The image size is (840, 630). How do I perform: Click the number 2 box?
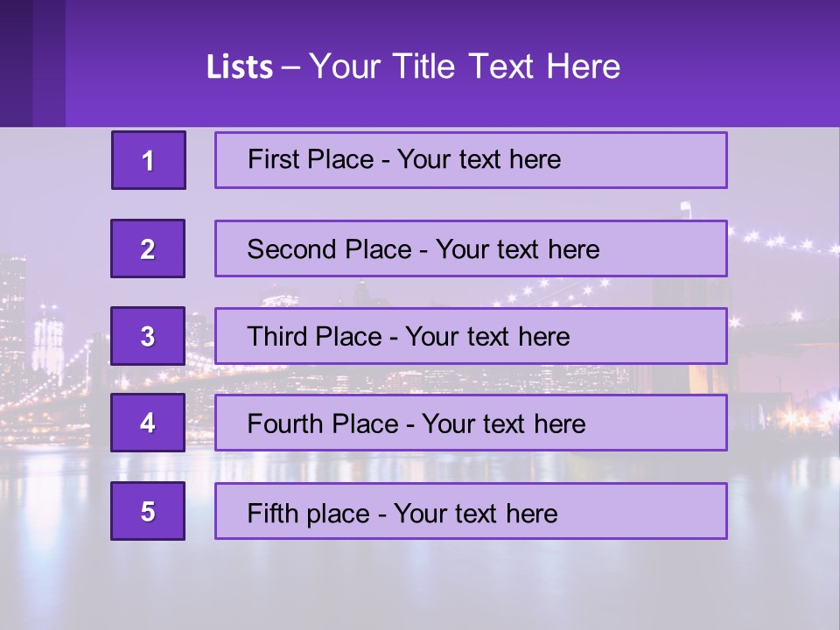[x=148, y=248]
